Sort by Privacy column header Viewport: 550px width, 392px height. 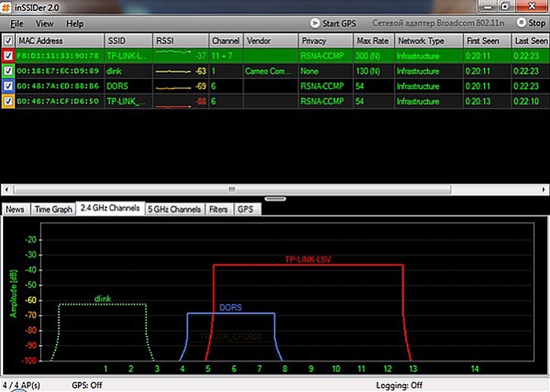point(326,41)
